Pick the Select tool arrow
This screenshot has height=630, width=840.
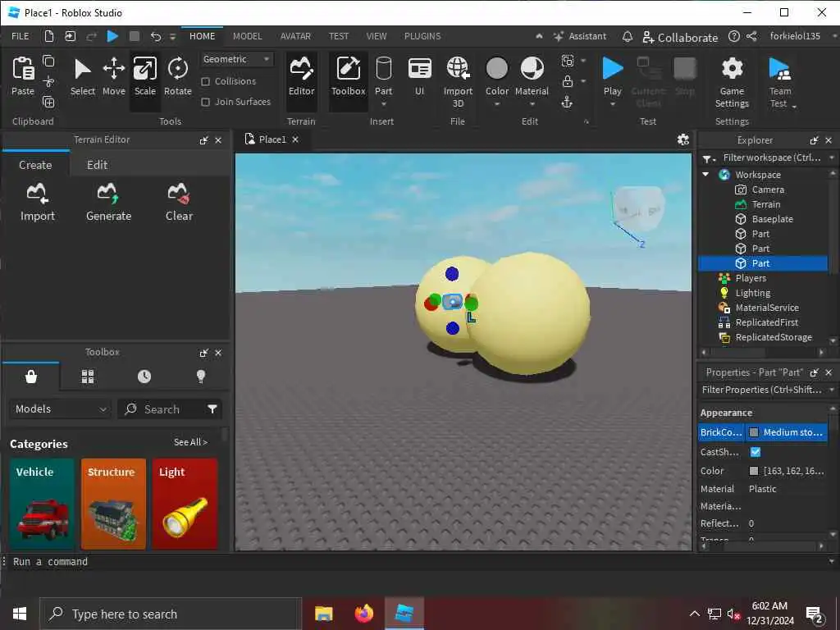(83, 76)
